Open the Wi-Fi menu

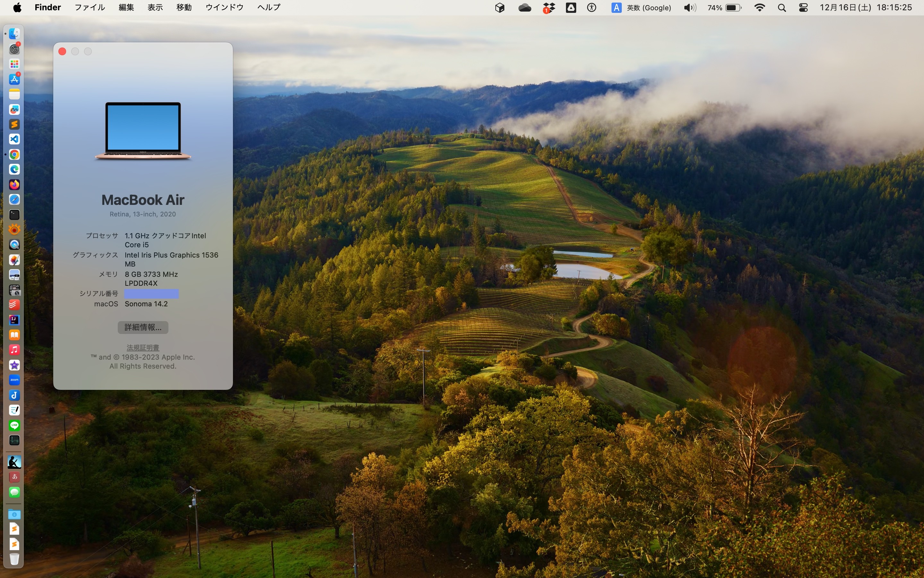coord(760,8)
